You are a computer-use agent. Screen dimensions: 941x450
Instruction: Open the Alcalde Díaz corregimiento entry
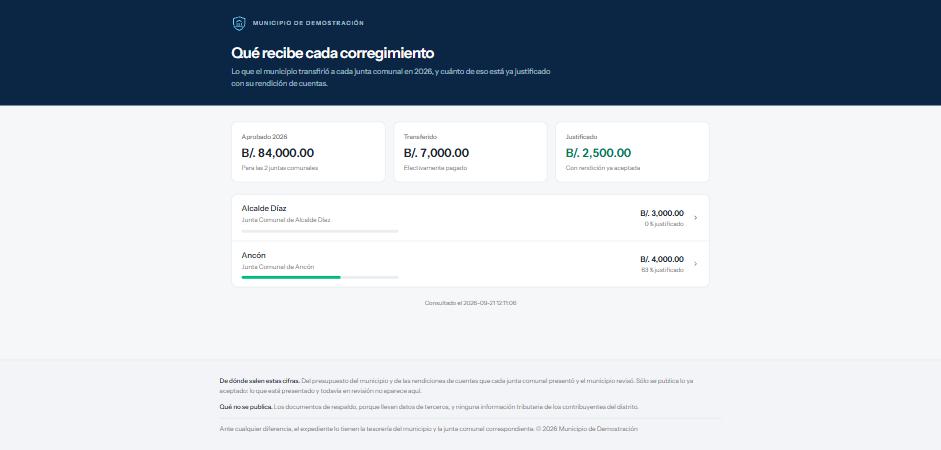point(470,218)
